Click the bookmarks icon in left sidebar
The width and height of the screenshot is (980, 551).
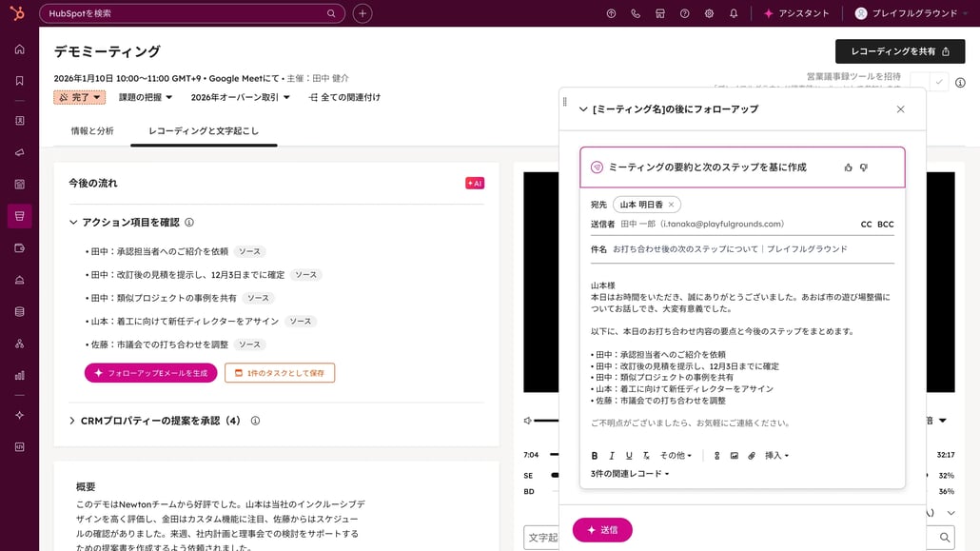19,81
